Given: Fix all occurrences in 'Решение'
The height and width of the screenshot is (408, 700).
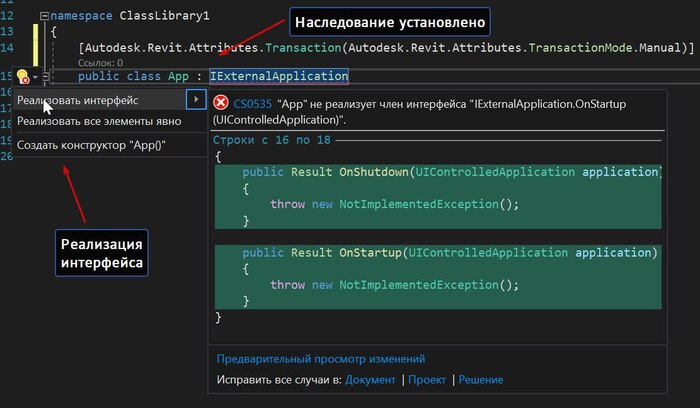Looking at the screenshot, I should pyautogui.click(x=481, y=380).
